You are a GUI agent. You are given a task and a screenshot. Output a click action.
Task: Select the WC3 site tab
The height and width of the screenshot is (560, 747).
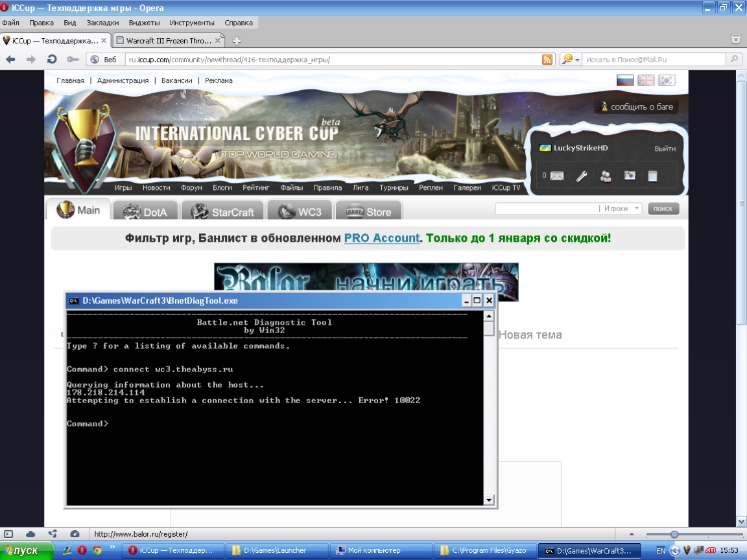click(300, 211)
